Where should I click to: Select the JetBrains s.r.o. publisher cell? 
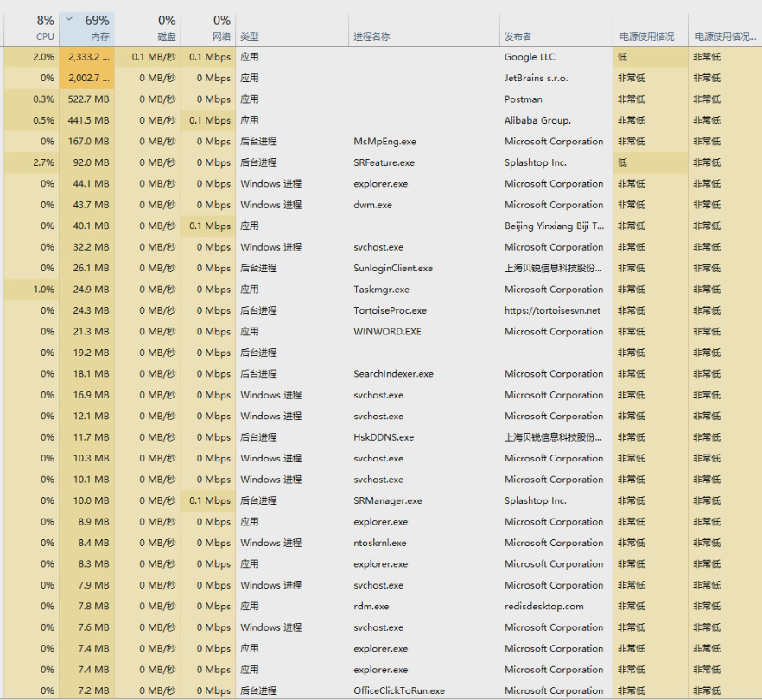click(536, 78)
